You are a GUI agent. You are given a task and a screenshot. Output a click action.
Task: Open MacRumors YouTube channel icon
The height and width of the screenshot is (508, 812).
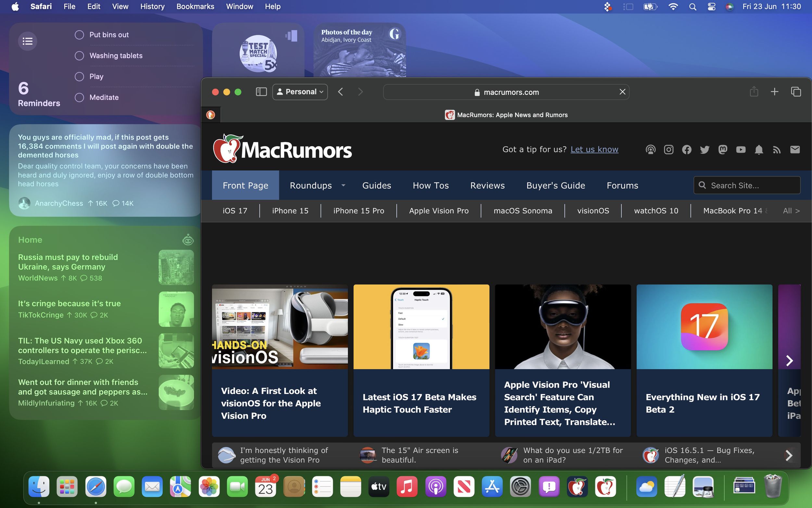(741, 150)
